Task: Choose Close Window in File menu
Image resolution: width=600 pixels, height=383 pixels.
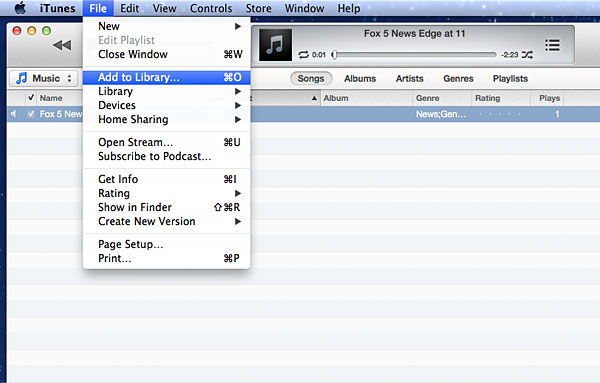Action: tap(166, 54)
